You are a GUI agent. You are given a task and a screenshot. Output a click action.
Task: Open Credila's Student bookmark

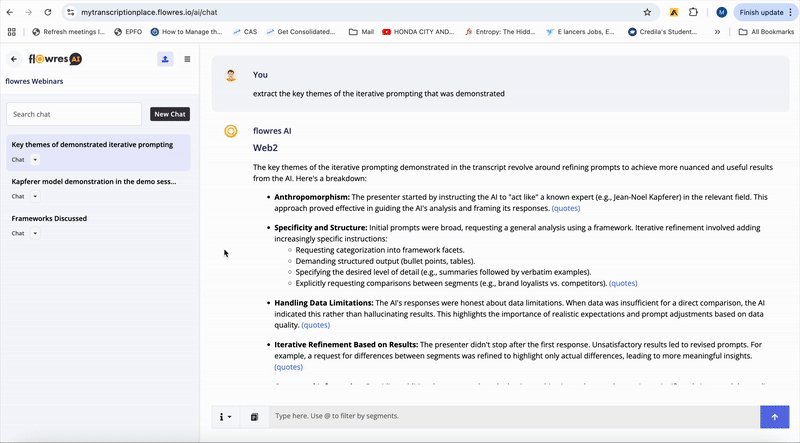point(662,32)
